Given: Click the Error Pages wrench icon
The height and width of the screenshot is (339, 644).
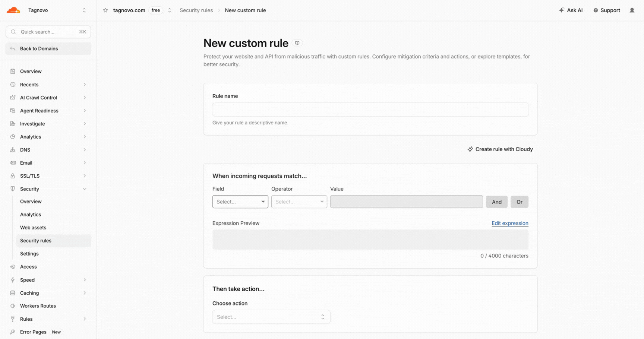Looking at the screenshot, I should pyautogui.click(x=13, y=332).
